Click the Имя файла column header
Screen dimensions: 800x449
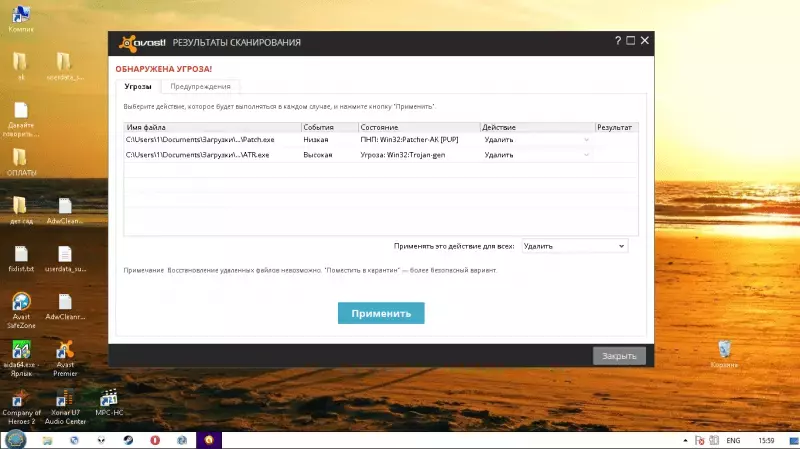(212, 127)
